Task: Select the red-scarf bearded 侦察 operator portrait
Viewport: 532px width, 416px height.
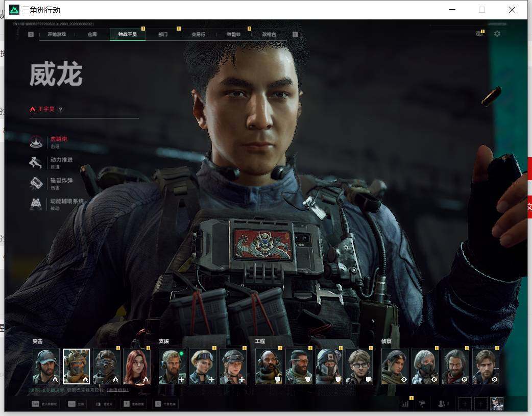Action: click(x=455, y=366)
